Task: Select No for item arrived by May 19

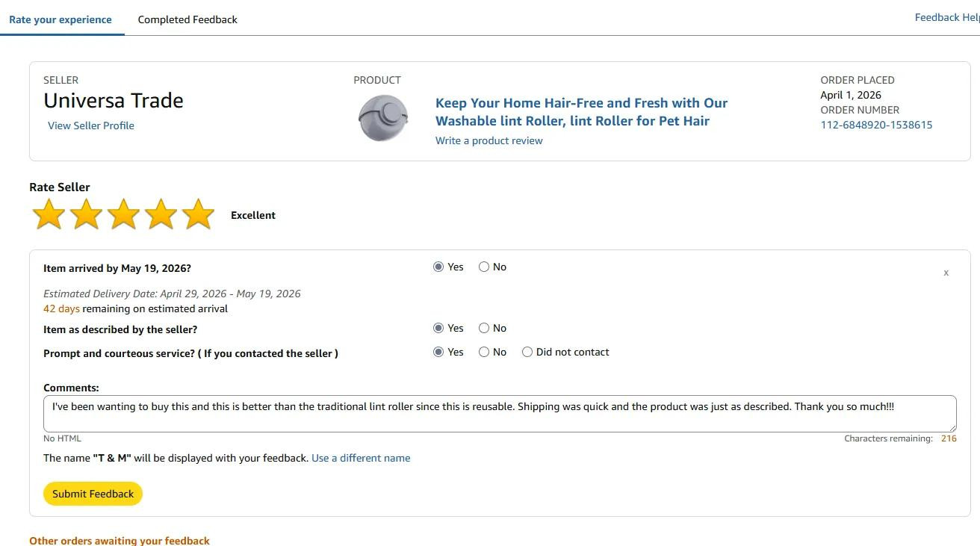Action: tap(484, 267)
